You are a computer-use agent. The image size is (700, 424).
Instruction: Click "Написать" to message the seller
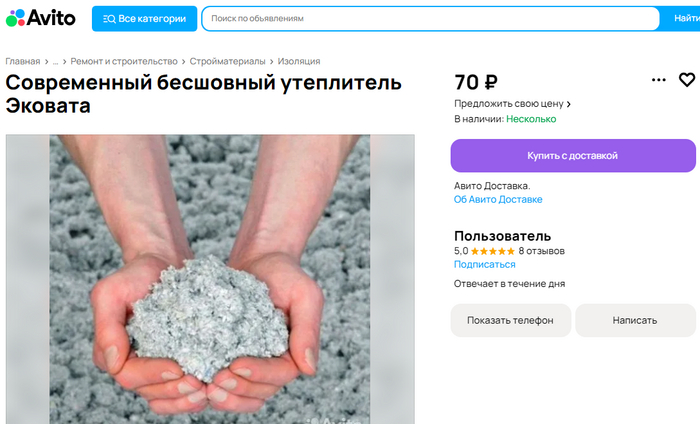pos(635,320)
